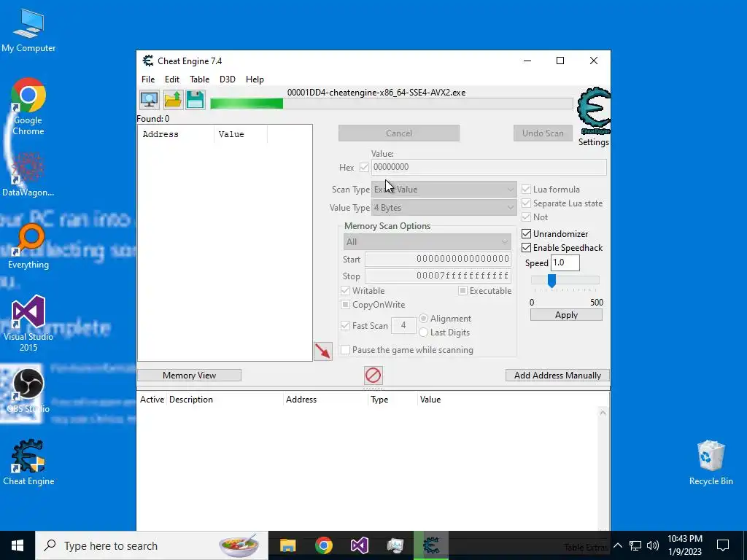Click the Start address field

438,259
